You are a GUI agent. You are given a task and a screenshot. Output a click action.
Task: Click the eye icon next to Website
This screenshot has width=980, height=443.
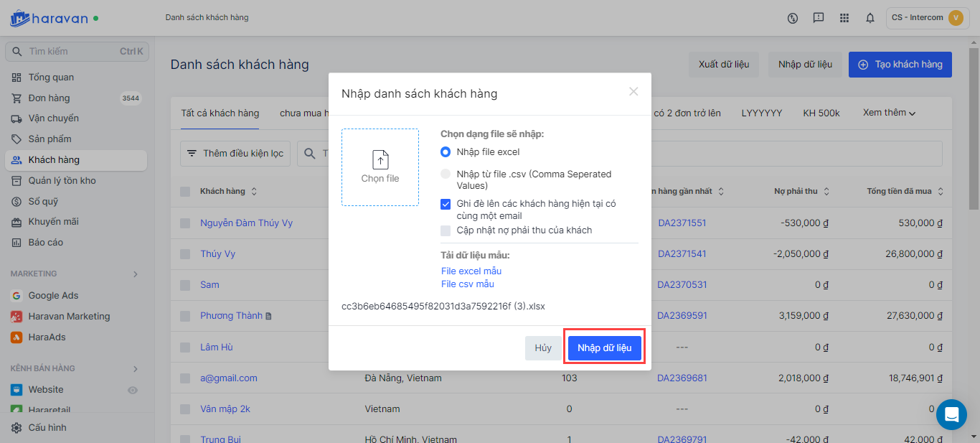[132, 390]
